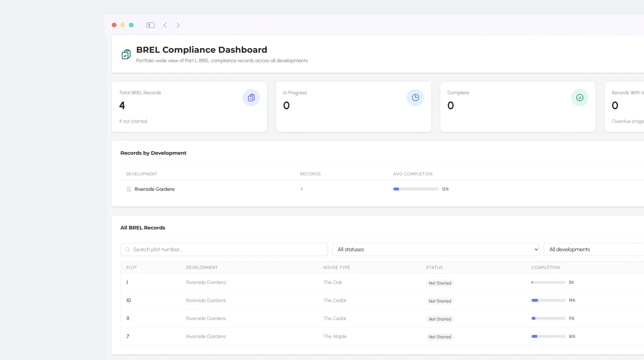The height and width of the screenshot is (360, 644).
Task: Click Not Started badge for plot 1
Action: point(440,283)
